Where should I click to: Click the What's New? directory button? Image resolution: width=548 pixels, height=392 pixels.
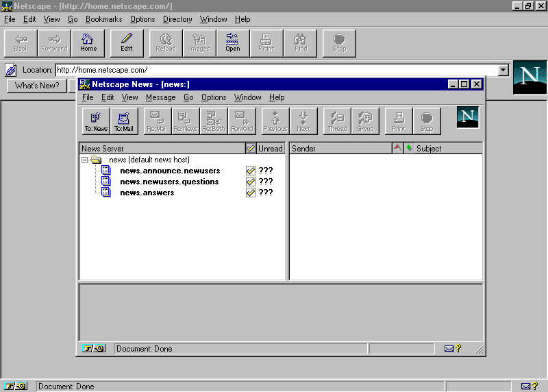point(37,86)
